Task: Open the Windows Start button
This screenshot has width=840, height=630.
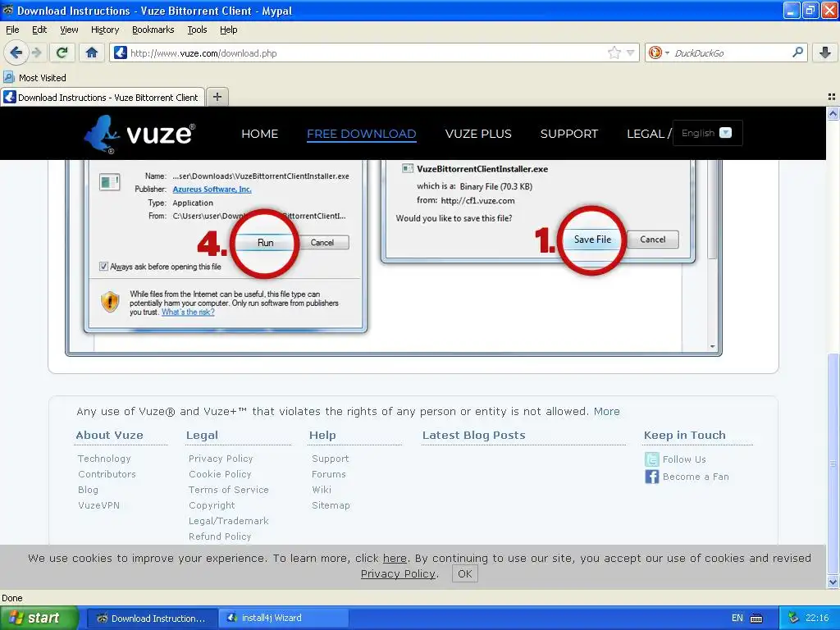Action: tap(39, 618)
